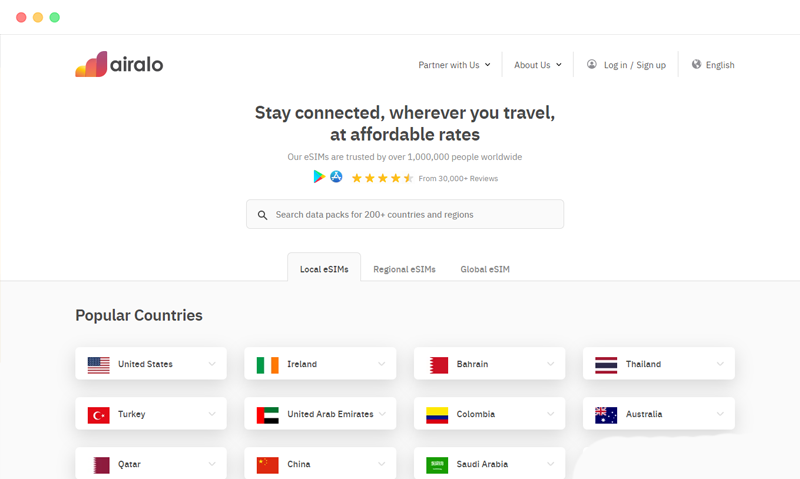Image resolution: width=800 pixels, height=479 pixels.
Task: Open the Google Play store icon
Action: [319, 177]
